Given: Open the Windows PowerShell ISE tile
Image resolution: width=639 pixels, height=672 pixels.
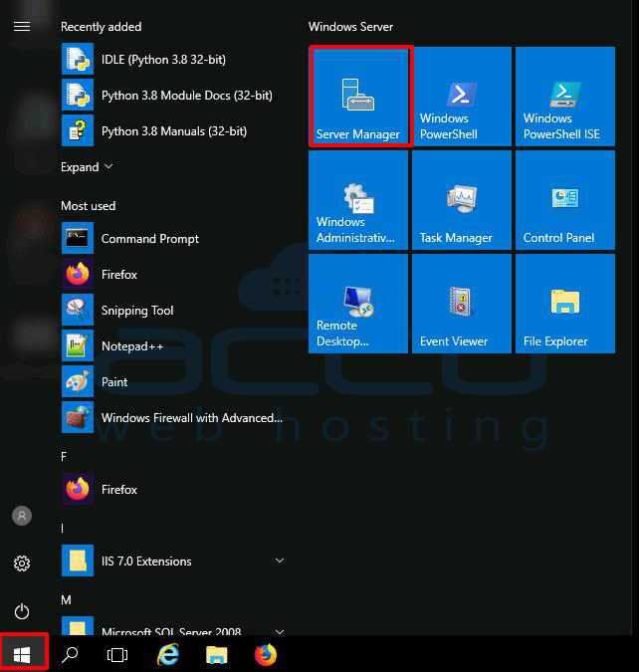Looking at the screenshot, I should (x=565, y=97).
